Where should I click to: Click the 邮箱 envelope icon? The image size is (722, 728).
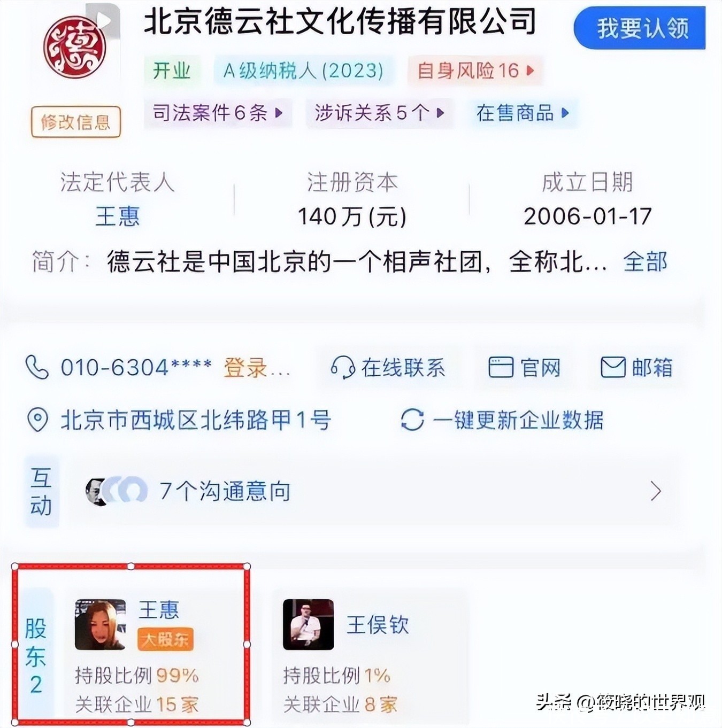coord(613,368)
